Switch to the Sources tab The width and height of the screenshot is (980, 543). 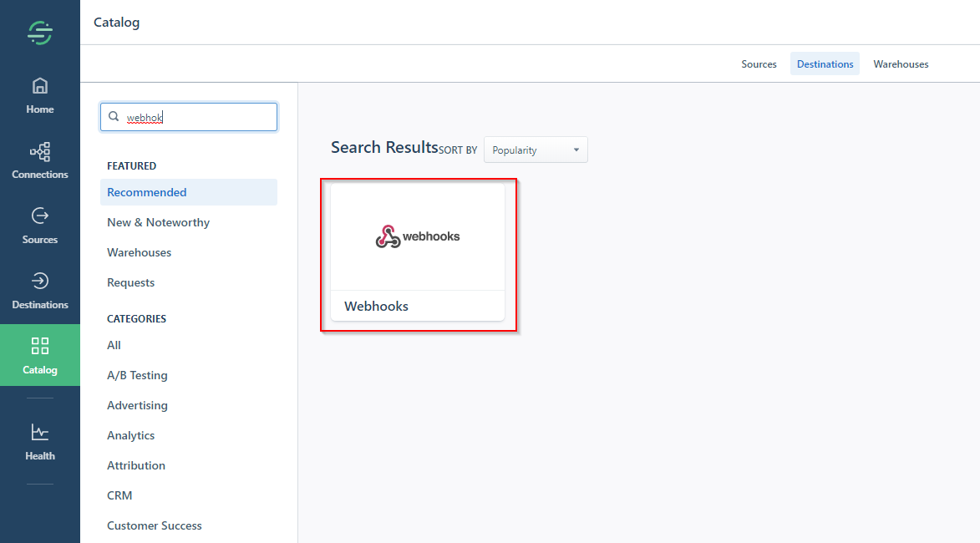(759, 63)
